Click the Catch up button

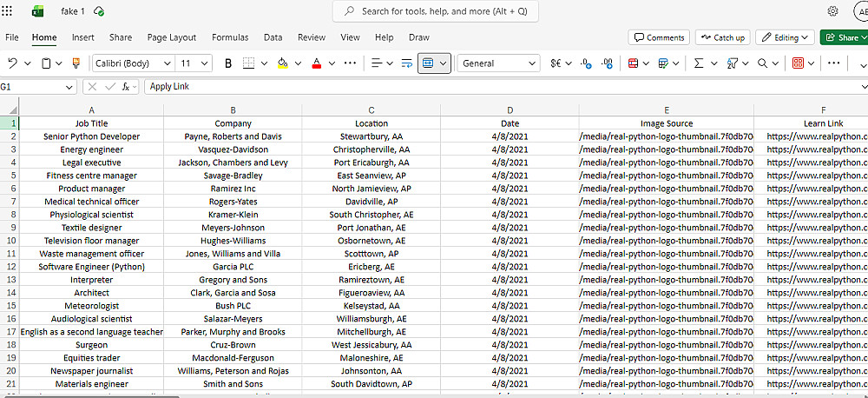(x=722, y=37)
